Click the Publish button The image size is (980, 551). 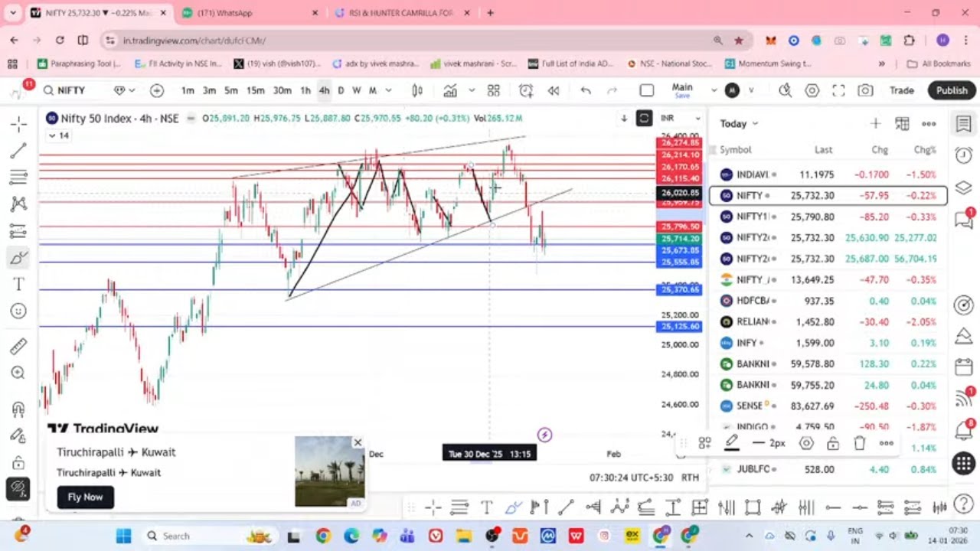point(952,90)
